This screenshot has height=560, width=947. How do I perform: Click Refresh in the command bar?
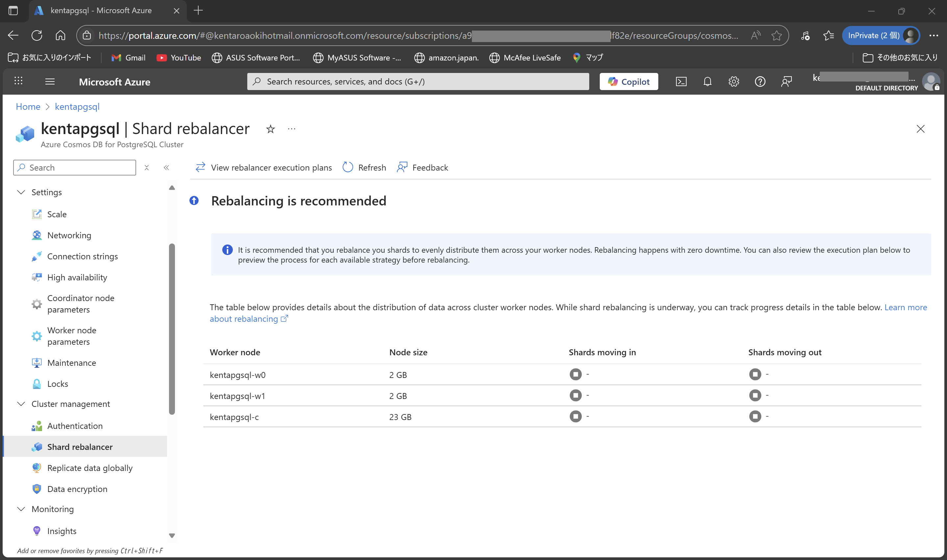tap(364, 168)
